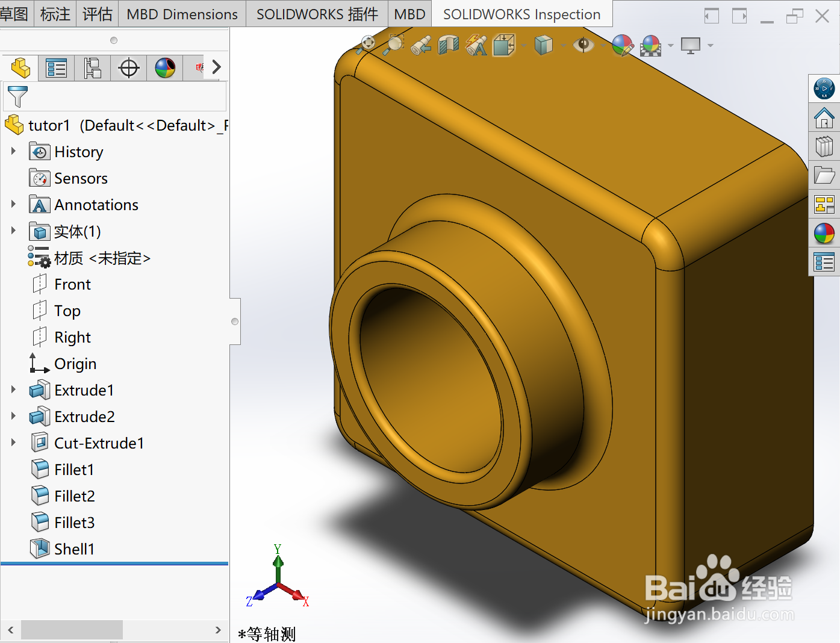Screen dimensions: 840x643
Task: Open File Explorer task pane folder
Action: 824,175
